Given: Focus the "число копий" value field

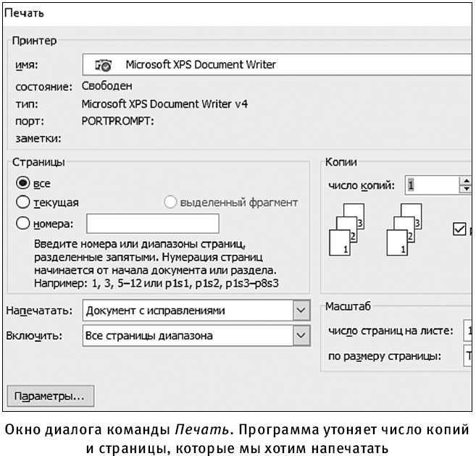Looking at the screenshot, I should click(430, 185).
